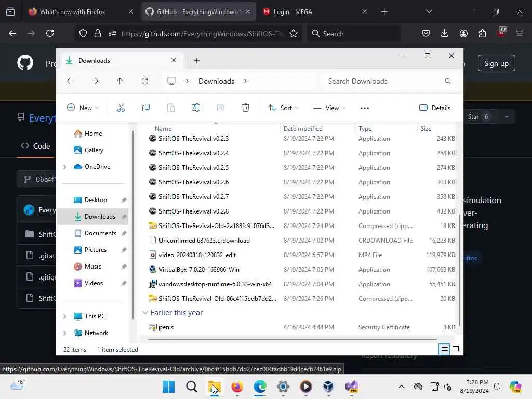Toggle the Details pane button
This screenshot has width=532, height=399.
(435, 108)
